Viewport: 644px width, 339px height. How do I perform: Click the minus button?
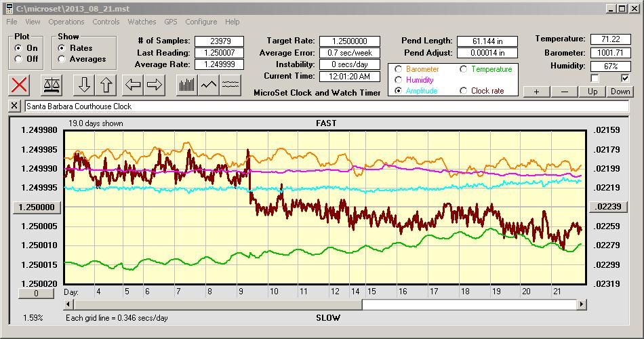564,92
